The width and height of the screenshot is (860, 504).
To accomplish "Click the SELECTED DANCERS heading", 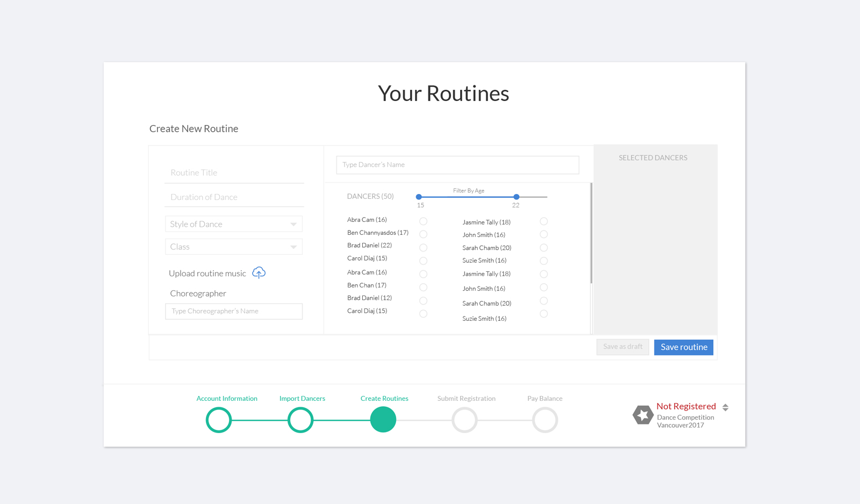I will (653, 158).
